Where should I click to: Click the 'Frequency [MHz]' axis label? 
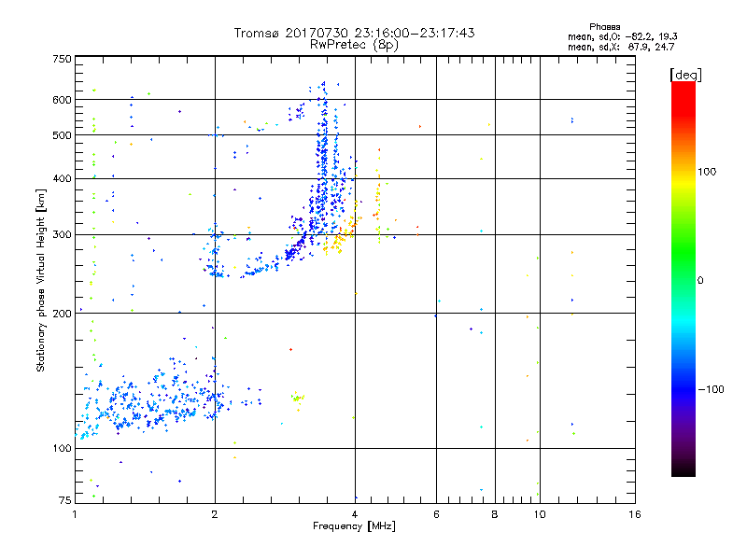tap(354, 526)
